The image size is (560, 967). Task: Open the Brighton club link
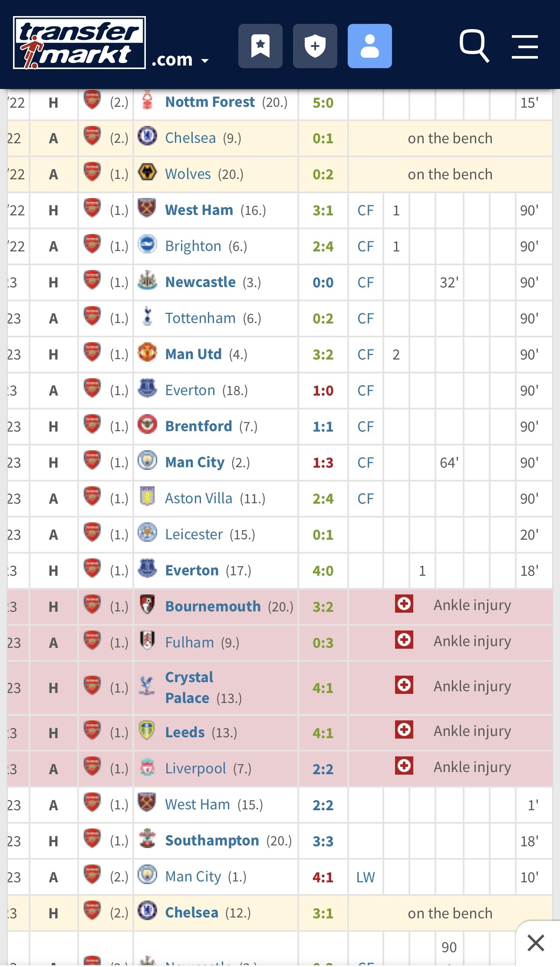point(193,246)
